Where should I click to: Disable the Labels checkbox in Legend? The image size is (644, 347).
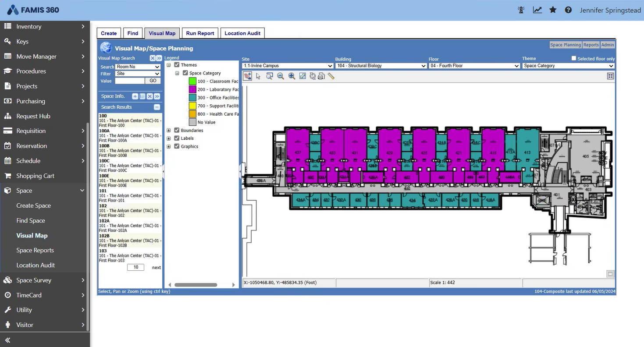(x=176, y=138)
